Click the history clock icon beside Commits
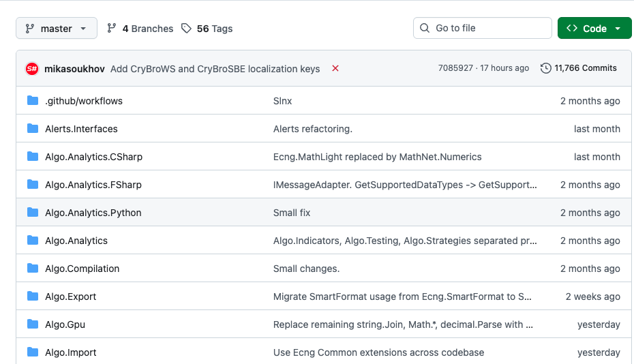This screenshot has height=364, width=634. 545,68
